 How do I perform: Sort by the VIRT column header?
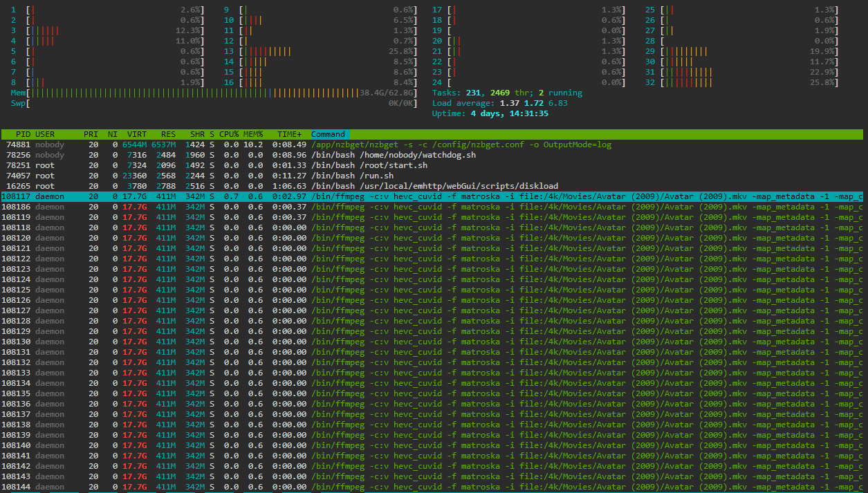coord(136,134)
